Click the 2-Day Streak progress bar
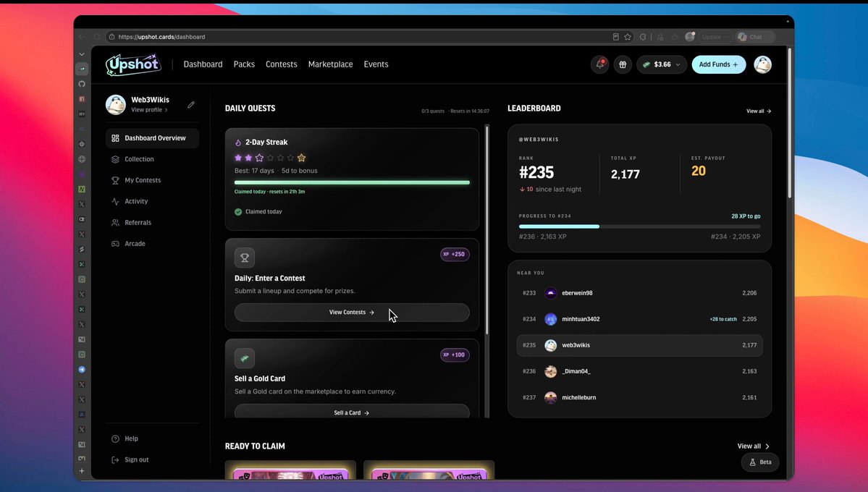868x492 pixels. [352, 182]
